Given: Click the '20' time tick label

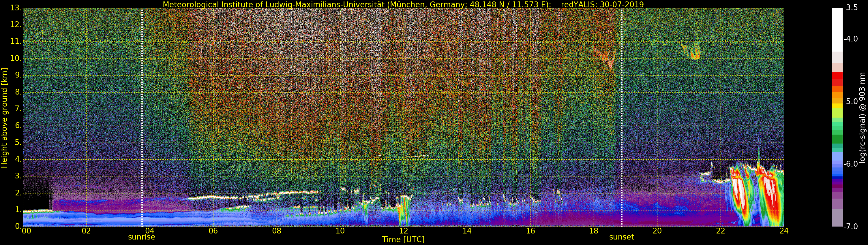Looking at the screenshot, I should 657,231.
